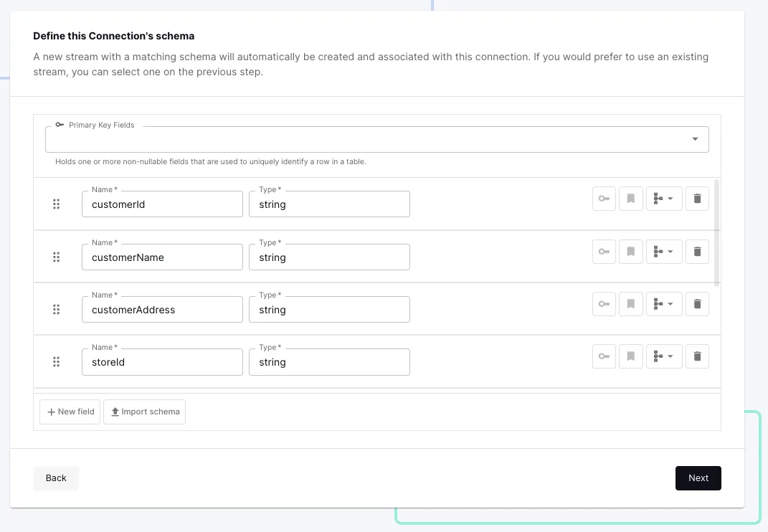Click the storeId Name field

(x=162, y=362)
